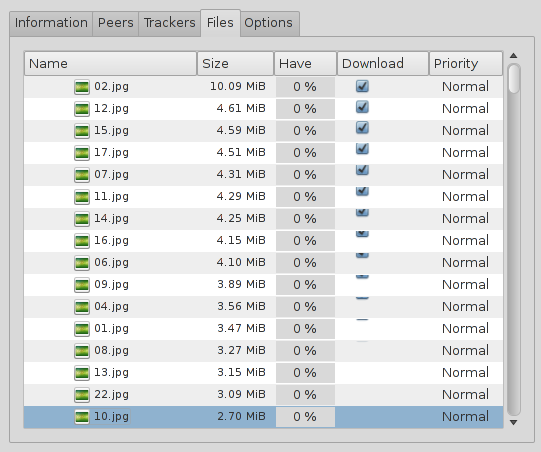Viewport: 541px width, 452px height.
Task: Select the file name 01.jpg
Action: click(111, 329)
